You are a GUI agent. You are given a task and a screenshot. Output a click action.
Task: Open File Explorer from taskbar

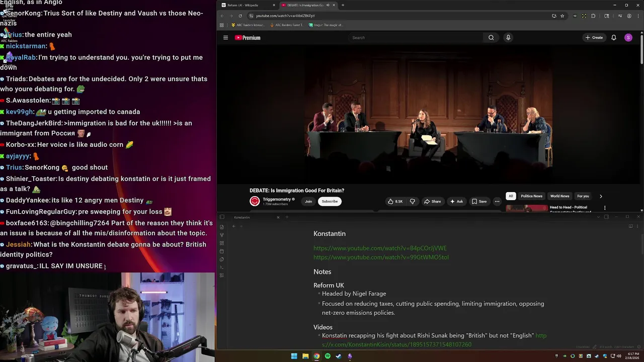point(305,356)
